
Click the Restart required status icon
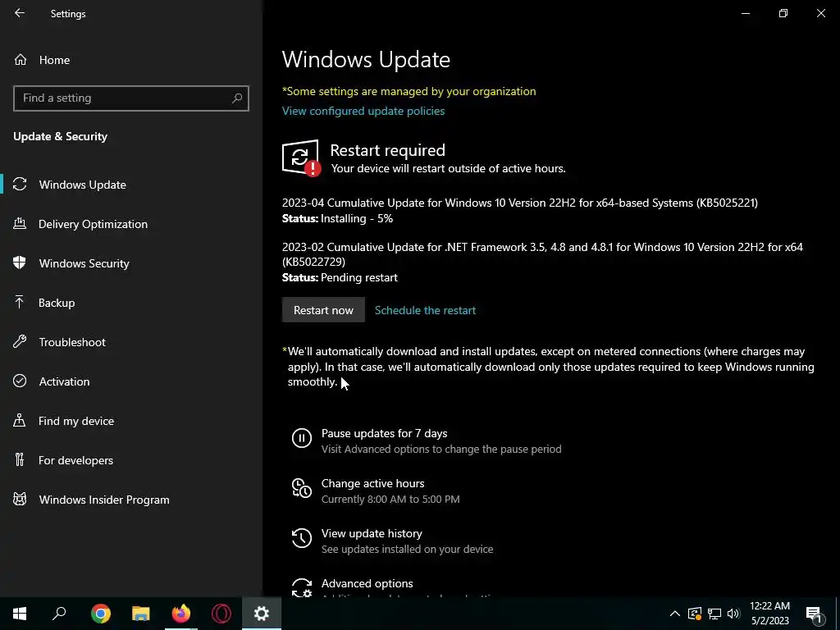(x=302, y=157)
